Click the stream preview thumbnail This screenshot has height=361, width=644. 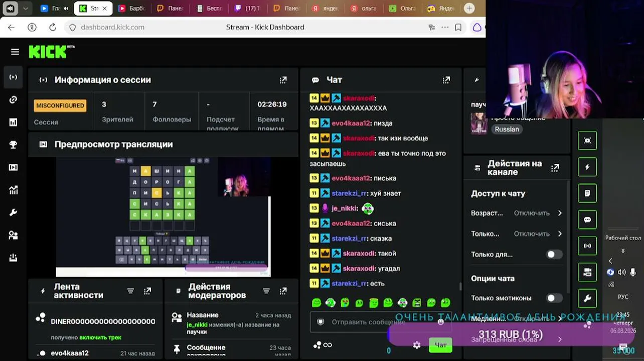163,217
